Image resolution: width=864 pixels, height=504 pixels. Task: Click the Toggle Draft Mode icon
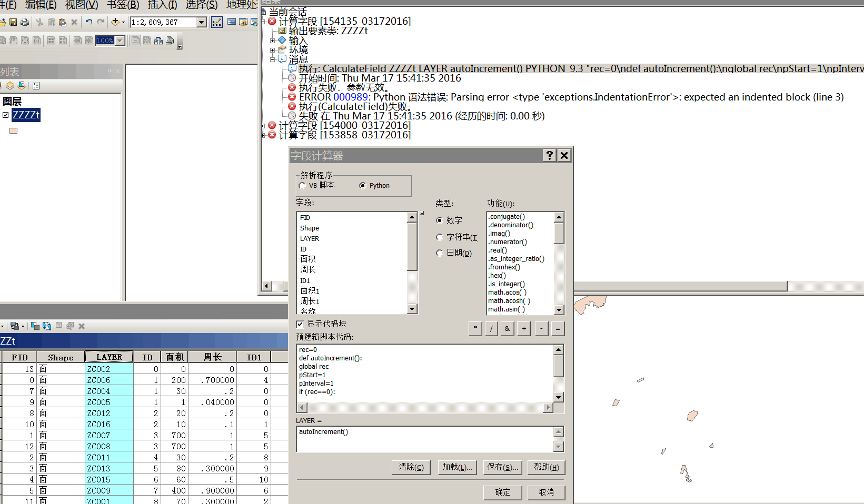click(135, 41)
